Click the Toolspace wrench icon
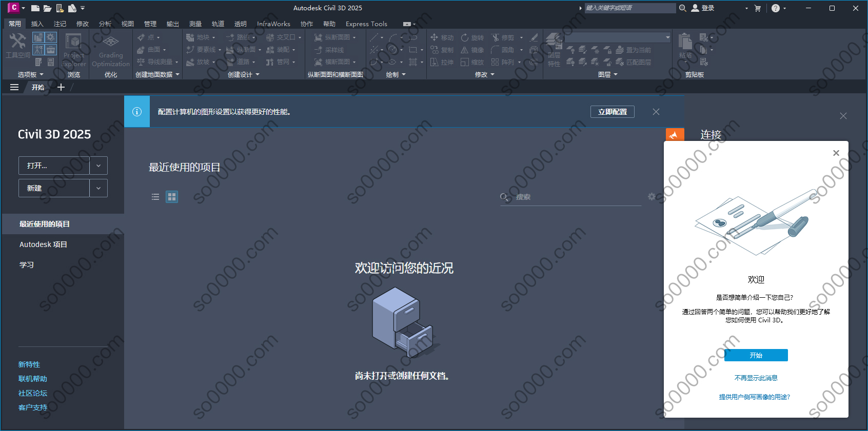 (x=18, y=41)
